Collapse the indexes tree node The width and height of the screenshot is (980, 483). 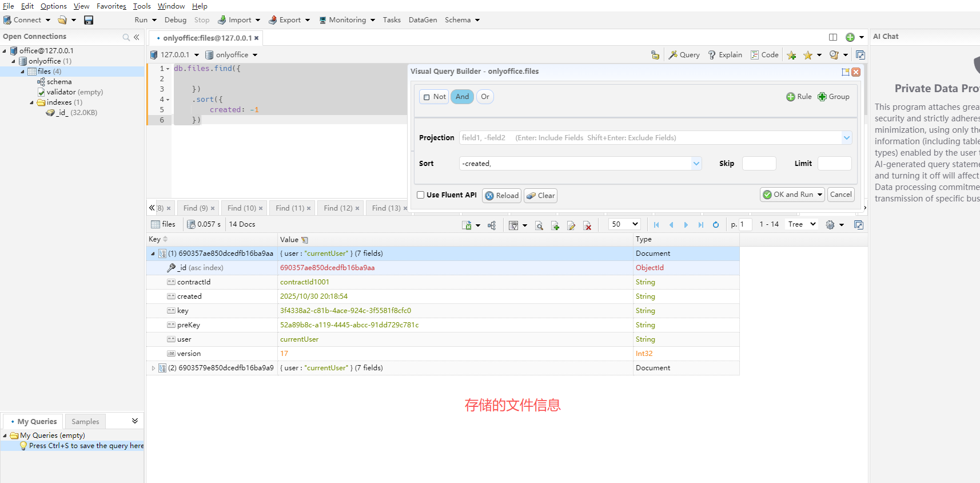click(x=31, y=103)
